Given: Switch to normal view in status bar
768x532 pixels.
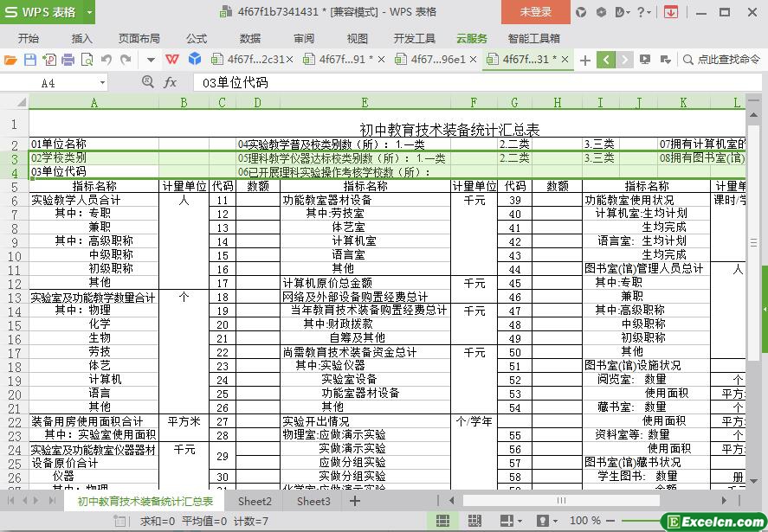Looking at the screenshot, I should (x=442, y=521).
